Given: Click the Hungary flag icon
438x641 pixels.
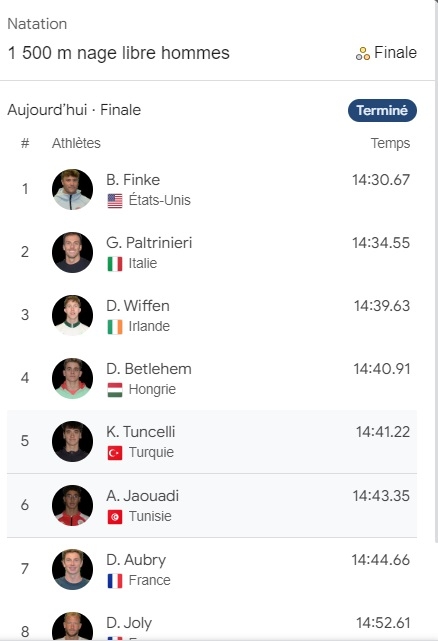Looking at the screenshot, I should coord(115,390).
